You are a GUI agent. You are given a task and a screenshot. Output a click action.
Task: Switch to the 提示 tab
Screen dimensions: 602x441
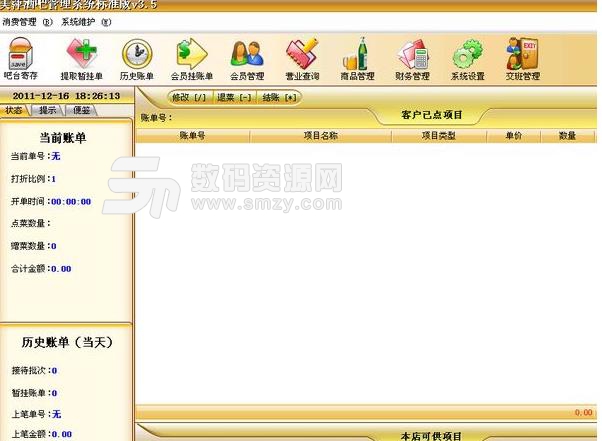pos(48,111)
